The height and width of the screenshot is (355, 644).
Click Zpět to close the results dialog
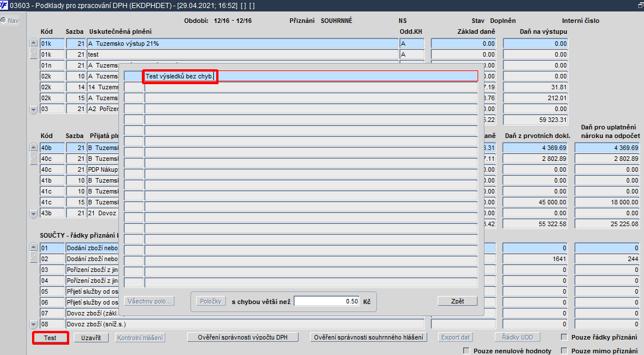(458, 301)
